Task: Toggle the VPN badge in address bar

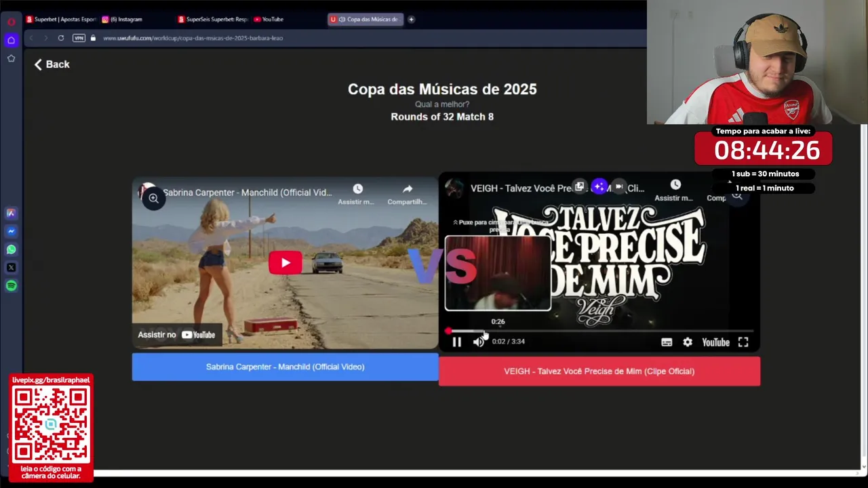Action: click(x=79, y=38)
